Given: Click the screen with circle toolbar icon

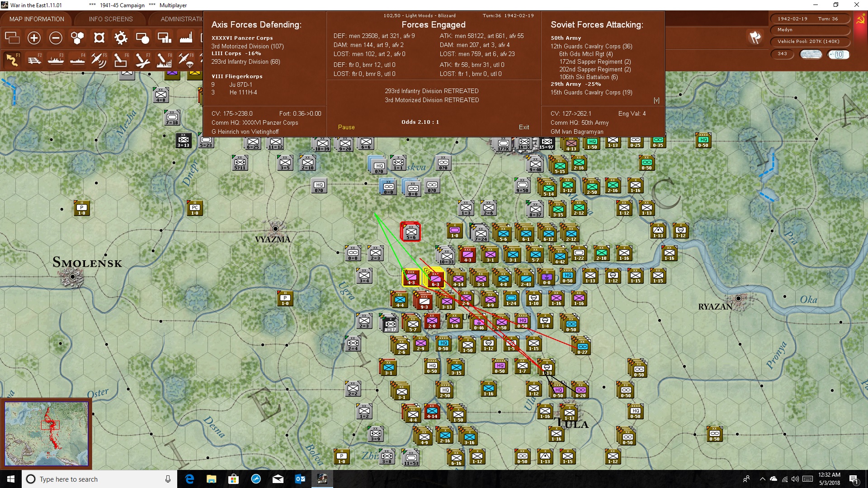Looking at the screenshot, I should 142,38.
